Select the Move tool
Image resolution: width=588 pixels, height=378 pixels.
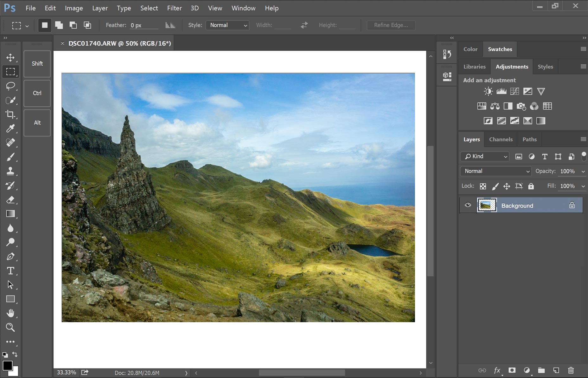coord(10,57)
